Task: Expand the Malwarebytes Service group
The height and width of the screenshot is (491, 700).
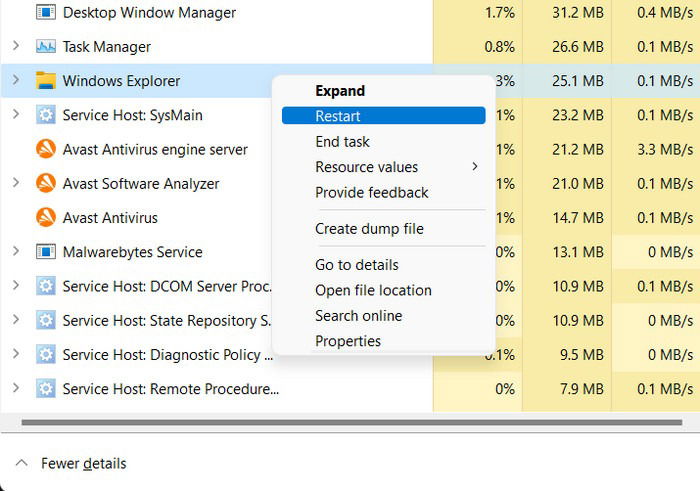Action: click(16, 251)
